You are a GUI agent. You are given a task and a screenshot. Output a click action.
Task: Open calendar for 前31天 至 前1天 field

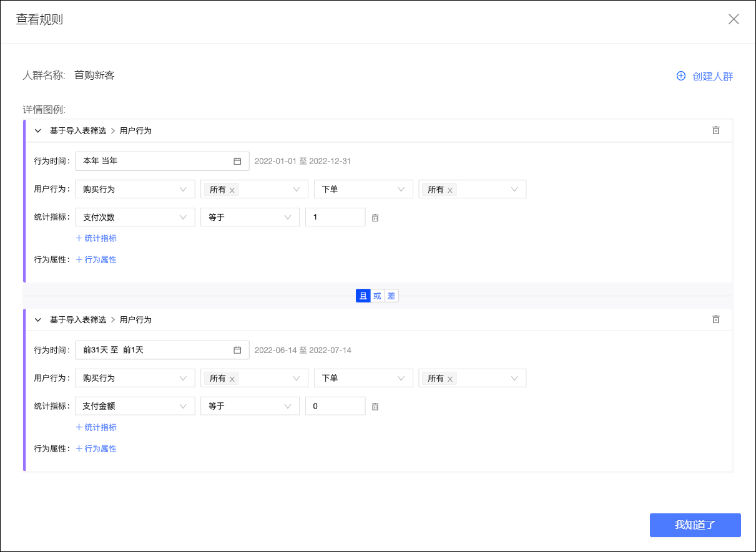(237, 350)
